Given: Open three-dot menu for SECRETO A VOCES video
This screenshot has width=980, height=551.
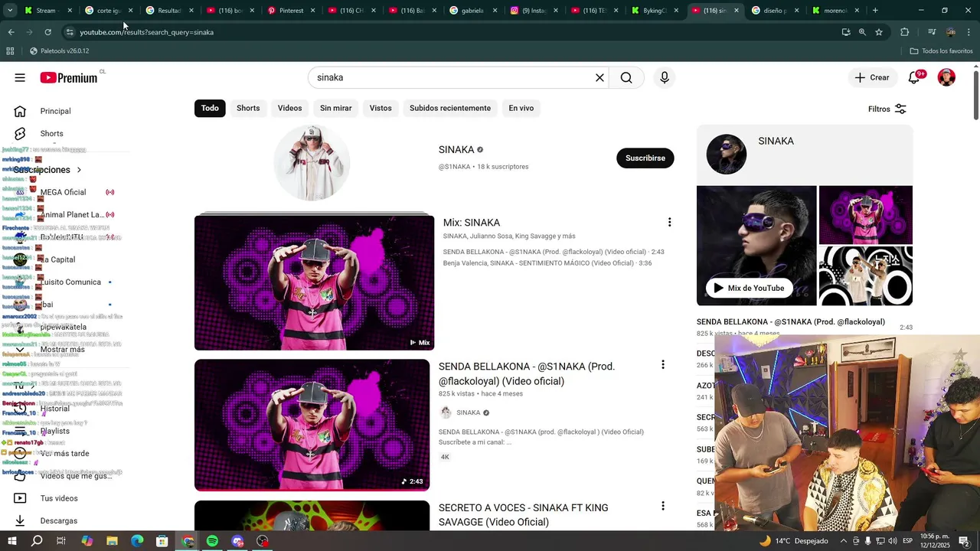Looking at the screenshot, I should click(663, 506).
